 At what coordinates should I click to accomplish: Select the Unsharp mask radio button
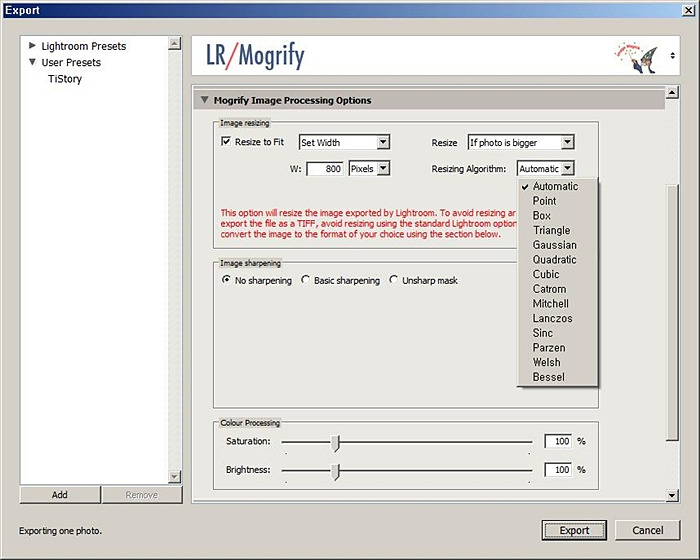(393, 280)
